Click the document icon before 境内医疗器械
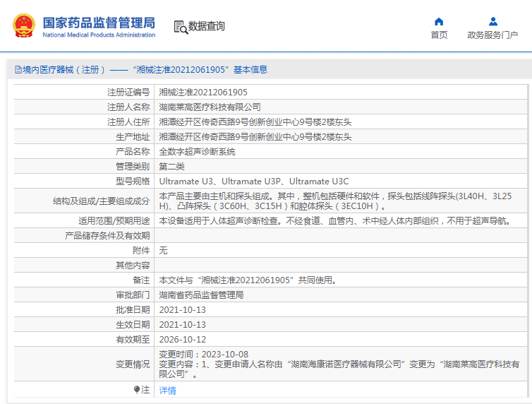Image resolution: width=532 pixels, height=404 pixels. coord(18,70)
